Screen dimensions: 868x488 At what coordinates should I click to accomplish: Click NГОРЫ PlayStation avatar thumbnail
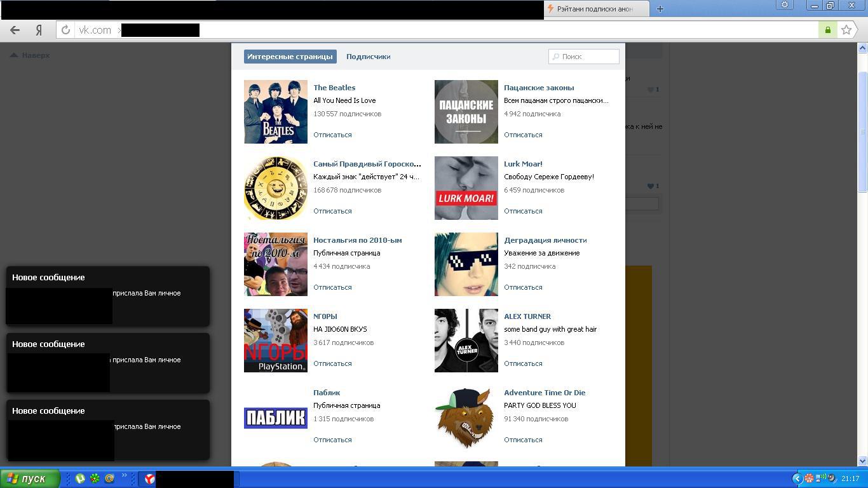point(276,341)
